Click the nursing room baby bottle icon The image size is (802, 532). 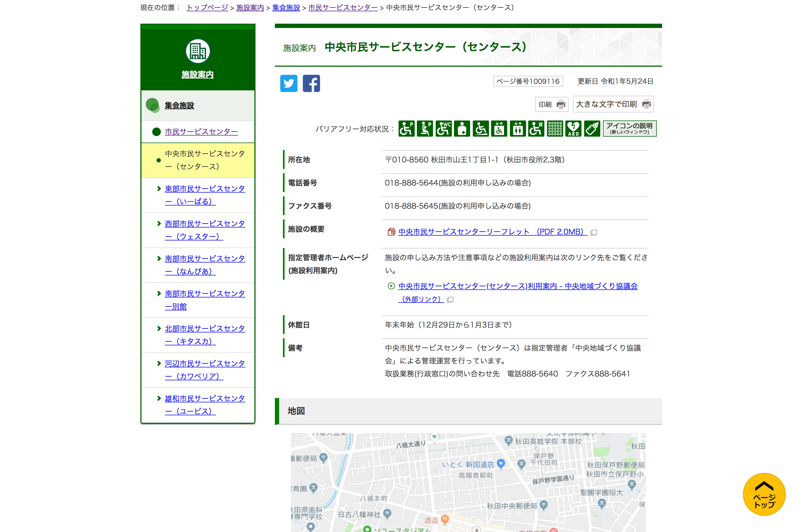click(592, 129)
